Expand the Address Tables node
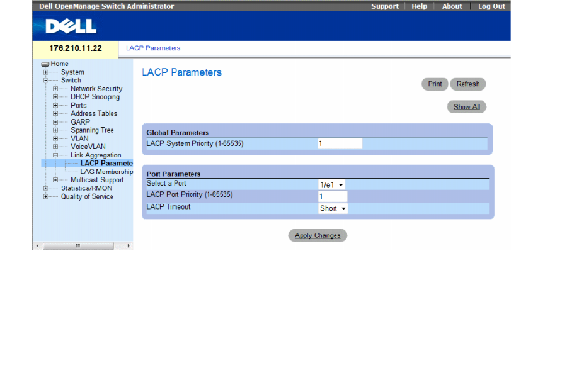Screen dimensions: 567x392 point(55,113)
